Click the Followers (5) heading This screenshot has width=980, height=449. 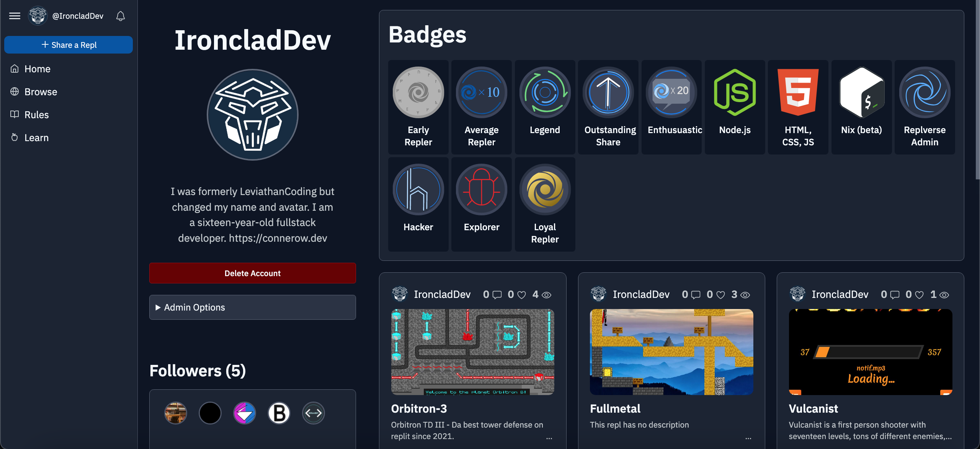pos(198,371)
